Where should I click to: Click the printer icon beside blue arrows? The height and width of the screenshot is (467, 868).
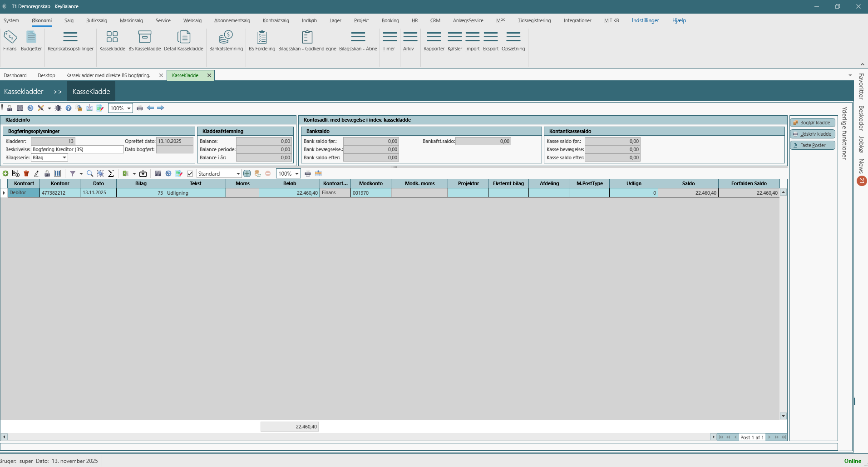point(140,108)
